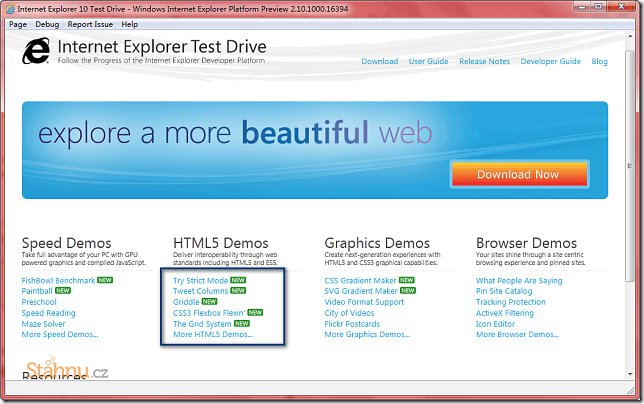Open the Preschool demo
644x404 pixels.
39,302
